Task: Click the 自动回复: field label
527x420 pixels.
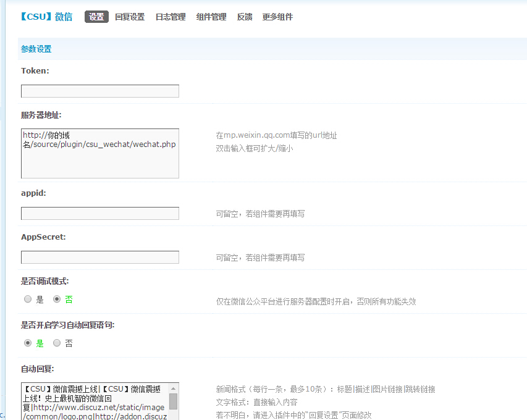Action: [x=37, y=369]
